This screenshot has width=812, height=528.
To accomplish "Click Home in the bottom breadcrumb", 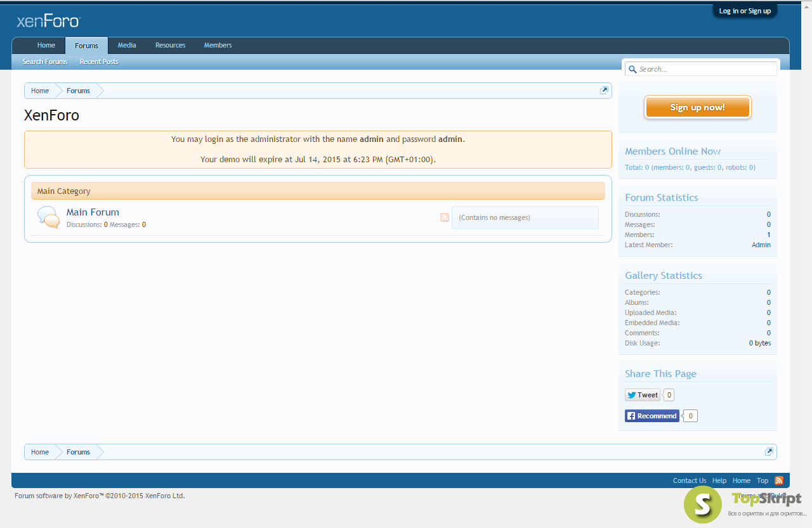I will 40,452.
